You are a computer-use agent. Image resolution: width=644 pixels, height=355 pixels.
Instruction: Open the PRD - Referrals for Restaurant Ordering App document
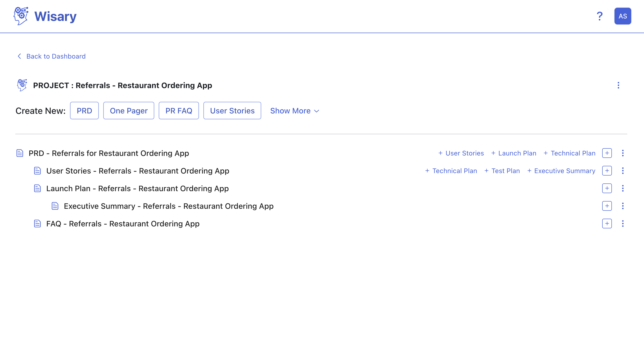tap(109, 153)
